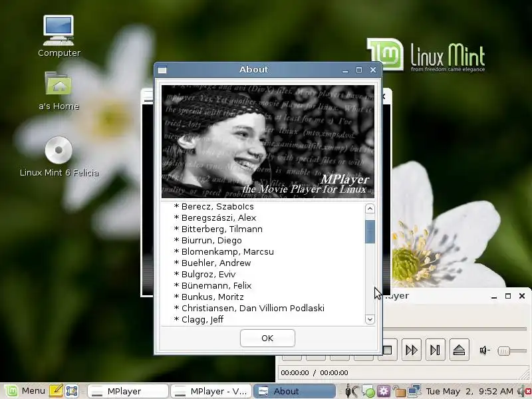The height and width of the screenshot is (399, 532).
Task: Click the MPlayer splash image in About dialog
Action: tap(268, 142)
